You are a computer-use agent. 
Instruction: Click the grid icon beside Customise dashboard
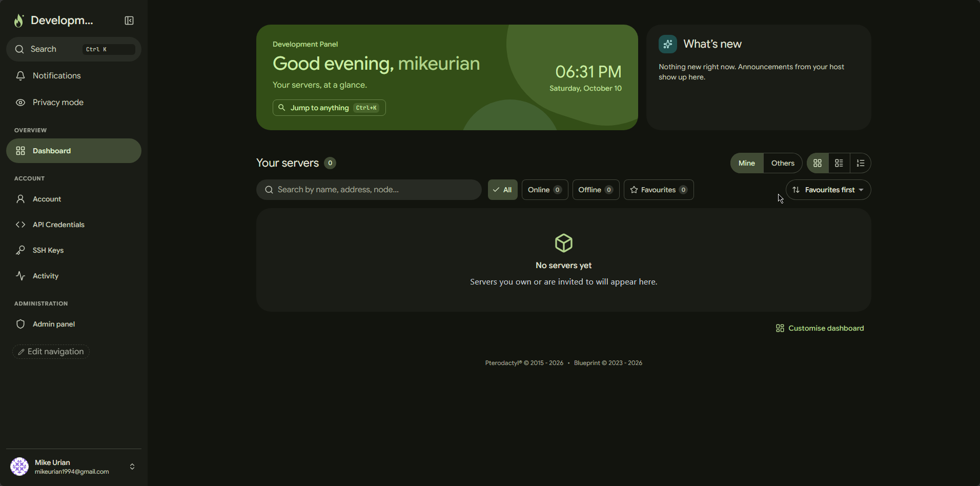tap(780, 328)
